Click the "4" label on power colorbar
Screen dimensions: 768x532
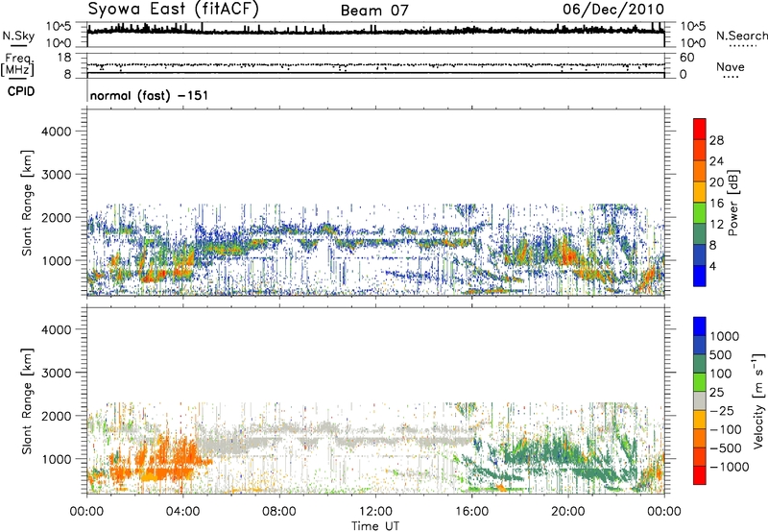click(x=713, y=267)
